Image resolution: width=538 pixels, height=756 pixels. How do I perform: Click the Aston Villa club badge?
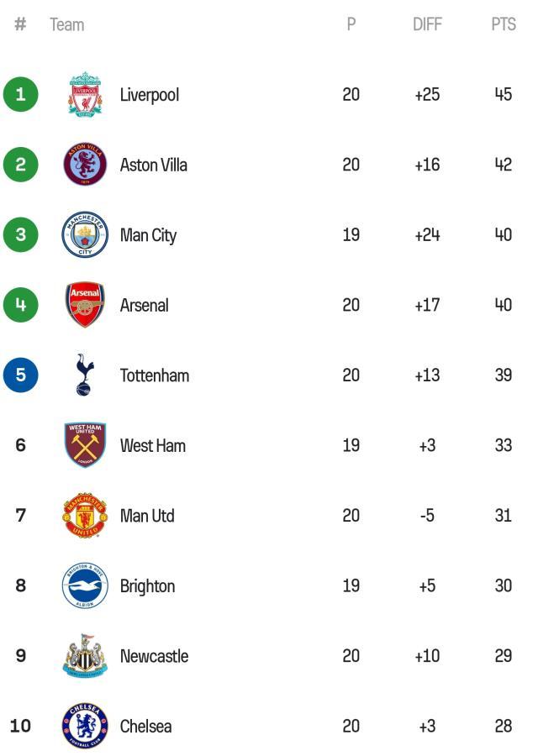click(84, 165)
